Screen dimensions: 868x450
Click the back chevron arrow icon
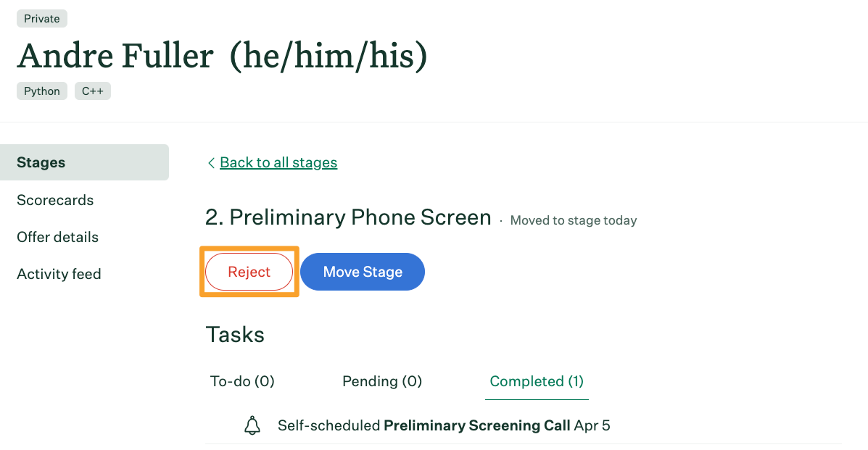coord(211,163)
